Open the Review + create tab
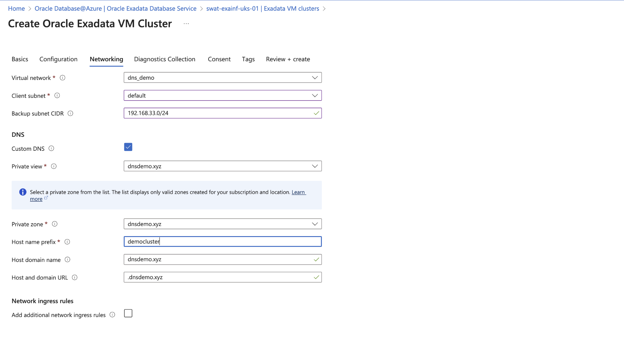 (x=288, y=59)
